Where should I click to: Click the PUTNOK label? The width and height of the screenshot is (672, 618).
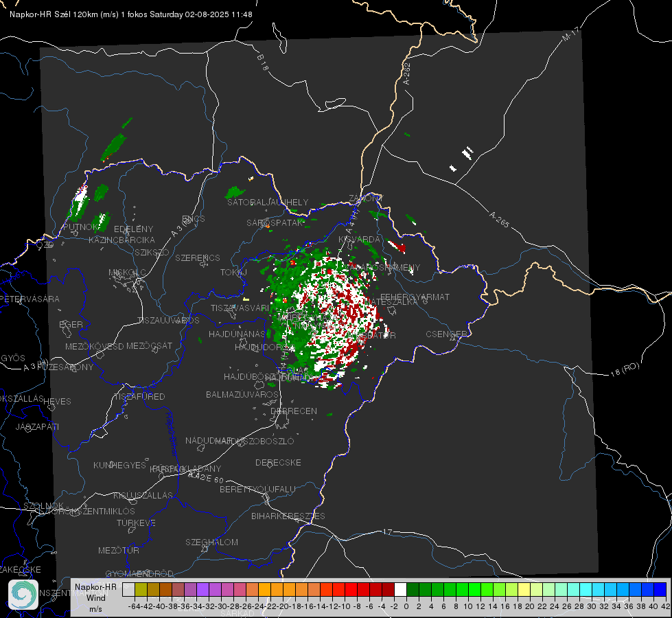click(x=80, y=227)
